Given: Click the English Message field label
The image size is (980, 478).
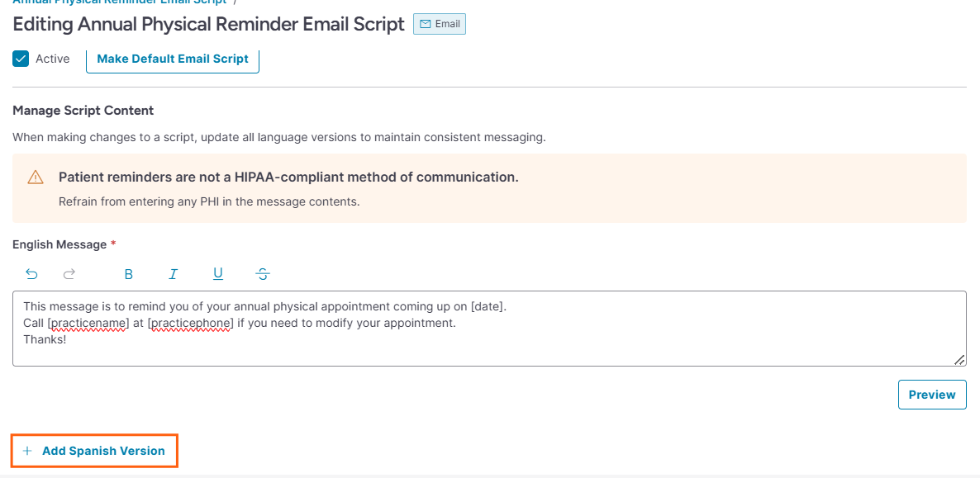Looking at the screenshot, I should coord(59,244).
